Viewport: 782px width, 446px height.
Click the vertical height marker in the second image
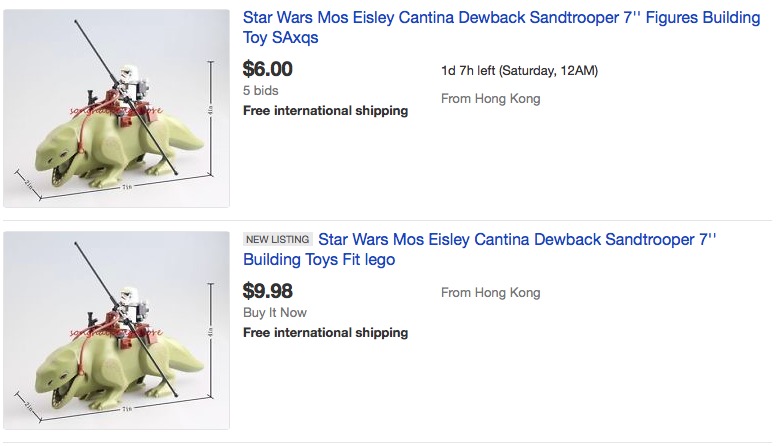[211, 332]
